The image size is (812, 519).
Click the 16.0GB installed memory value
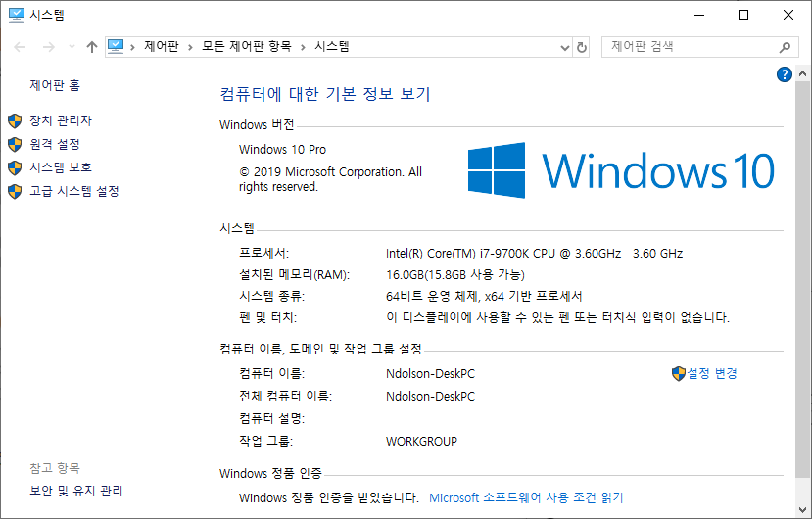(455, 274)
